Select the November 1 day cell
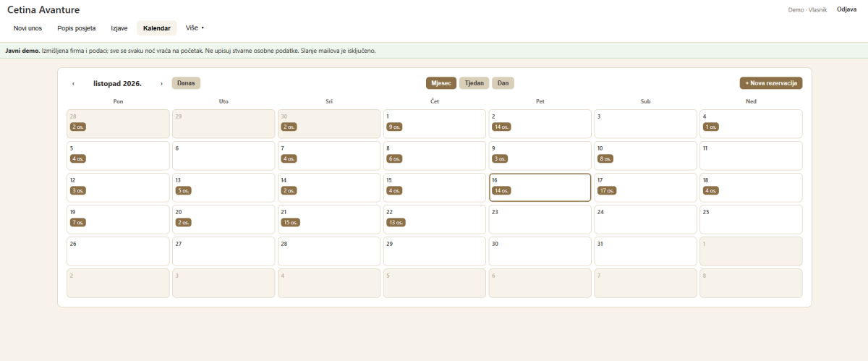 click(x=751, y=251)
